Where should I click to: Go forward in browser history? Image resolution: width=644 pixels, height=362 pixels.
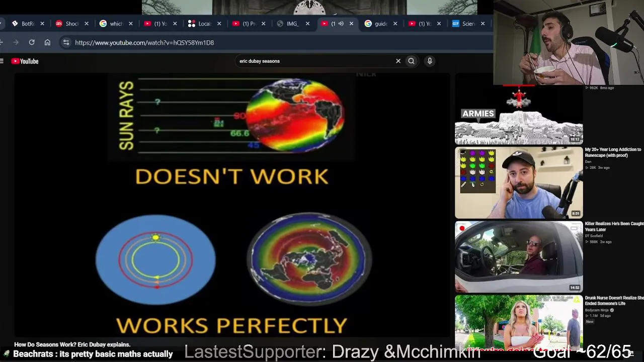[16, 43]
